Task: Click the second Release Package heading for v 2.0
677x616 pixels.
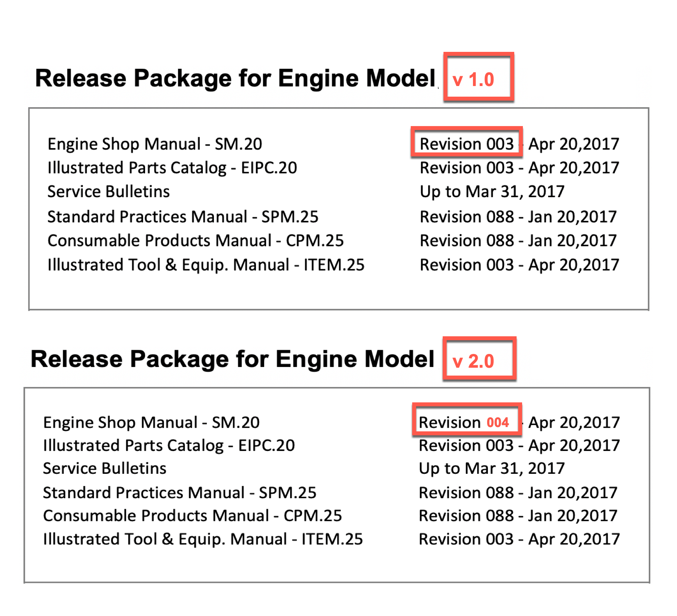Action: tap(232, 359)
